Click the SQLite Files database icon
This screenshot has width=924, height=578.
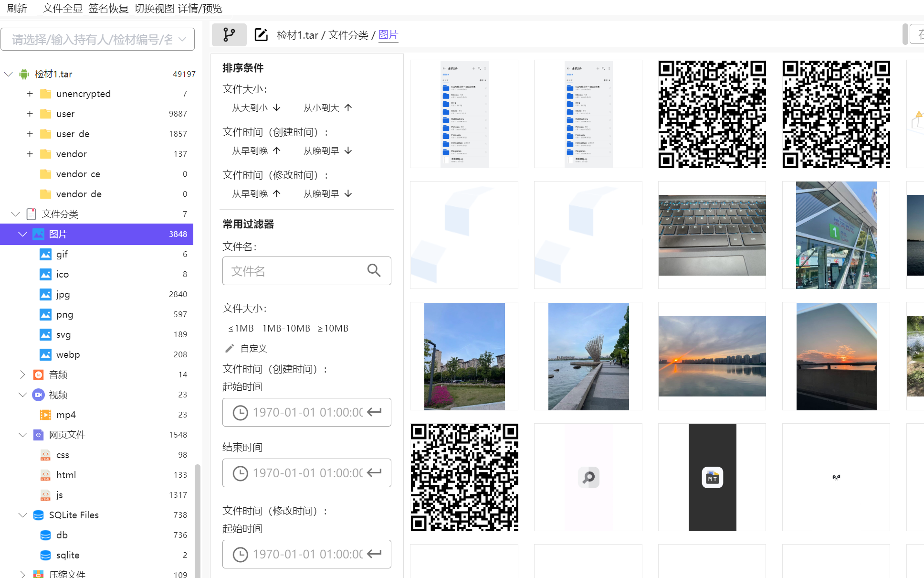[x=38, y=515]
